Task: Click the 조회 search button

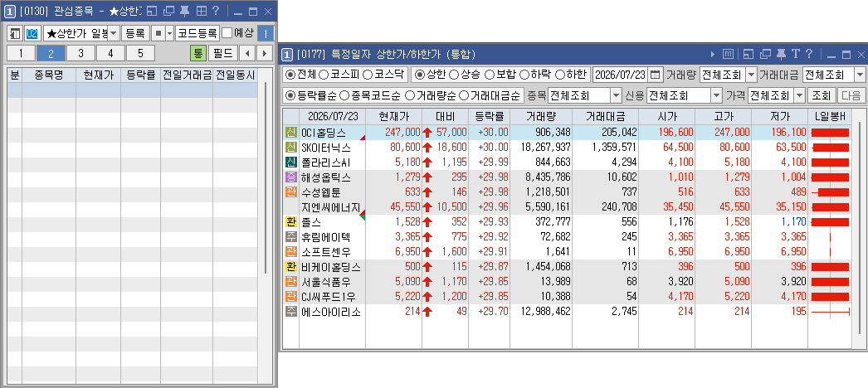Action: (x=821, y=95)
